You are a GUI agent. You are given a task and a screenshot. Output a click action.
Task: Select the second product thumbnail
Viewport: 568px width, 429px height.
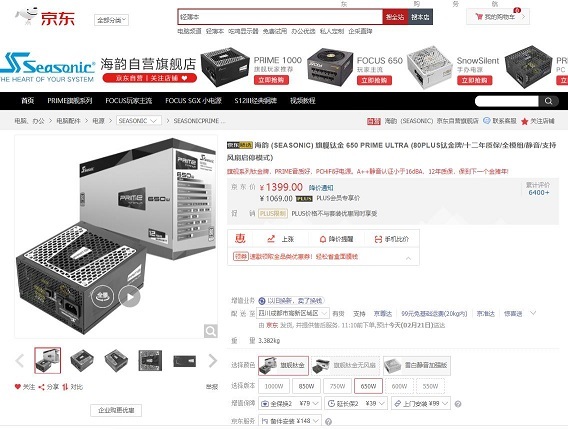[x=82, y=361]
